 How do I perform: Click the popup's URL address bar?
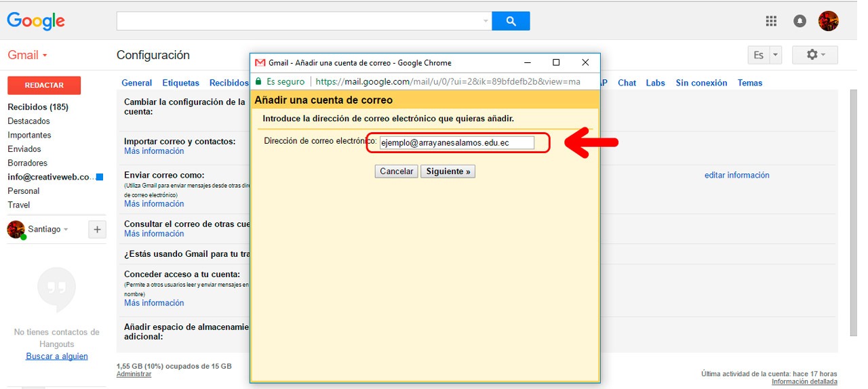(448, 81)
